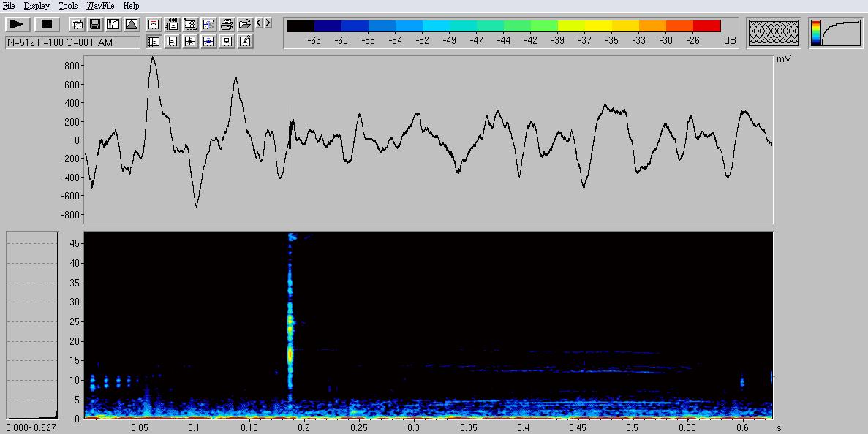This screenshot has height=434, width=868.
Task: Click the bell-curve window function icon
Action: pyautogui.click(x=132, y=24)
